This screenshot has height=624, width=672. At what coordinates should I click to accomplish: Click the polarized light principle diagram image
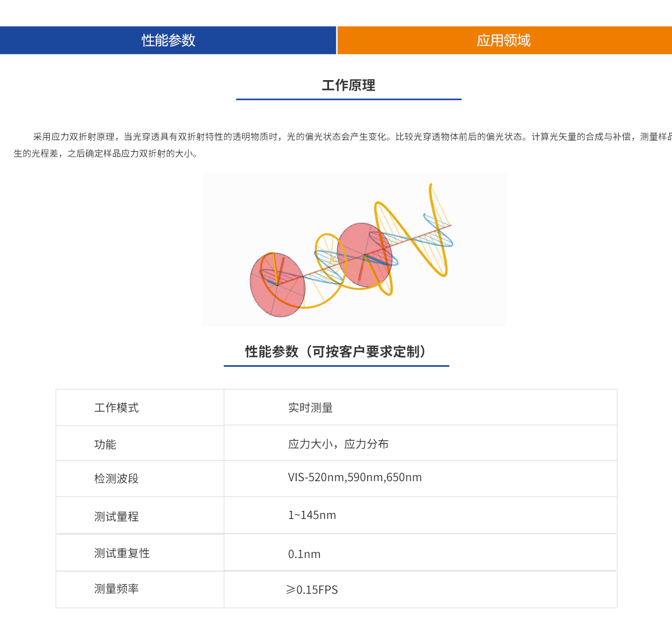(x=355, y=250)
